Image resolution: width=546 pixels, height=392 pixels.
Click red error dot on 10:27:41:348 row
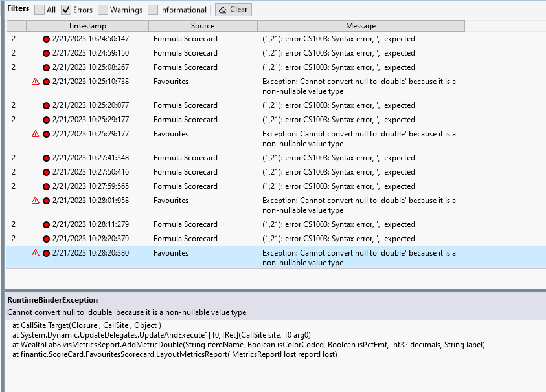[47, 158]
